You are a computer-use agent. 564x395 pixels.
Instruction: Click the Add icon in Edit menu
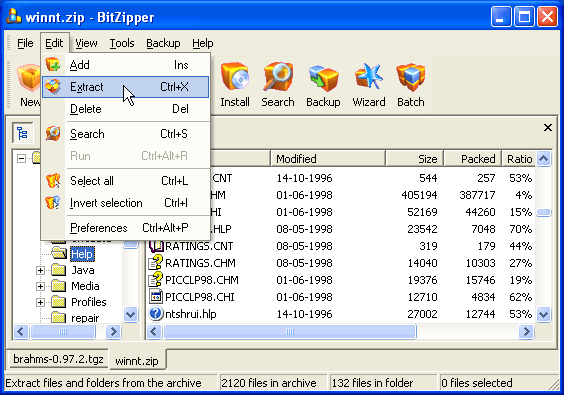[53, 65]
